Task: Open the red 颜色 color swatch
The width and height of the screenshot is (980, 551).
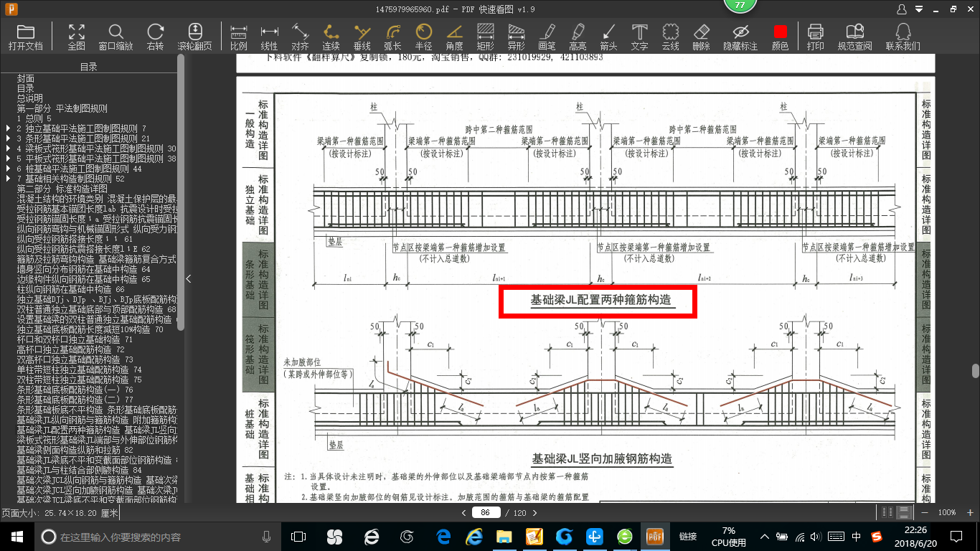Action: 780,32
